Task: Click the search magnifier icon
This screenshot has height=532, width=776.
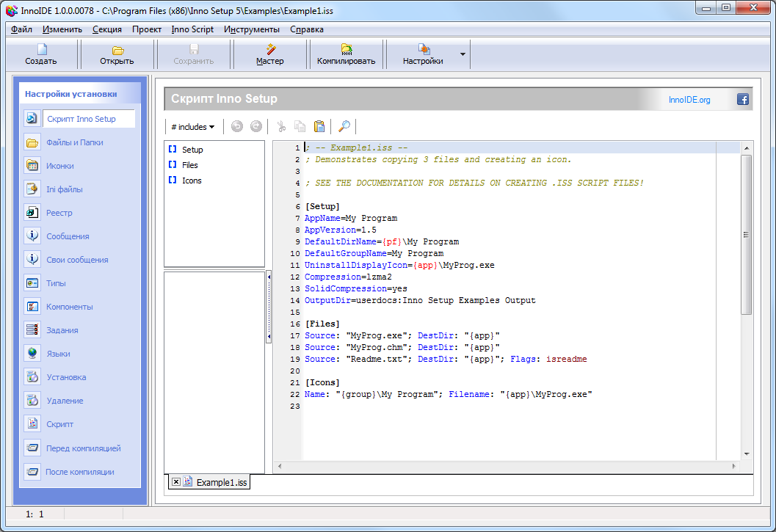Action: (344, 127)
